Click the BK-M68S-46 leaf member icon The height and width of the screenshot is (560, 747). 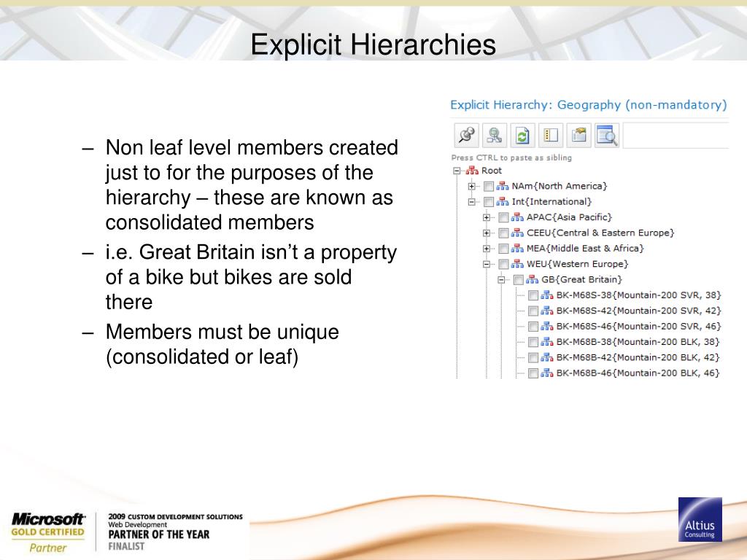coord(547,327)
